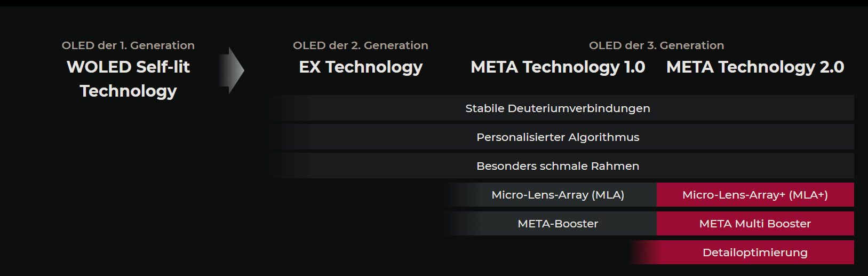Viewport: 868px width, 276px height.
Task: Select the WOLED Self-lit Technology heading
Action: point(128,78)
